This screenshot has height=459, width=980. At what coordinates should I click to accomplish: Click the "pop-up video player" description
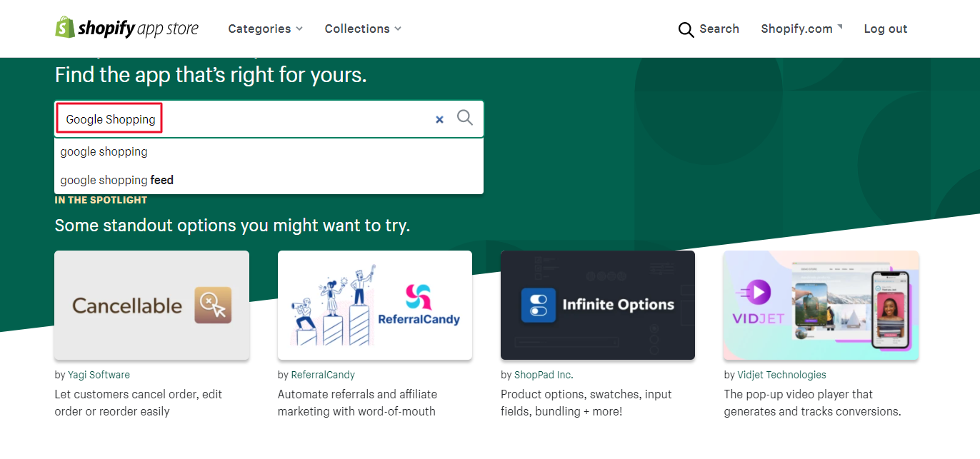tap(812, 403)
